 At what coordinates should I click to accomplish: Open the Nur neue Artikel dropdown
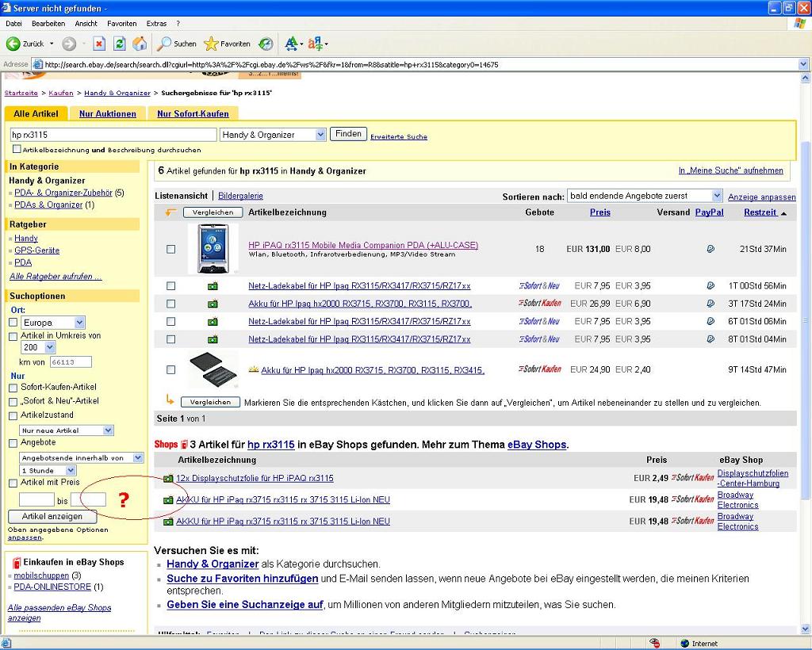click(67, 430)
